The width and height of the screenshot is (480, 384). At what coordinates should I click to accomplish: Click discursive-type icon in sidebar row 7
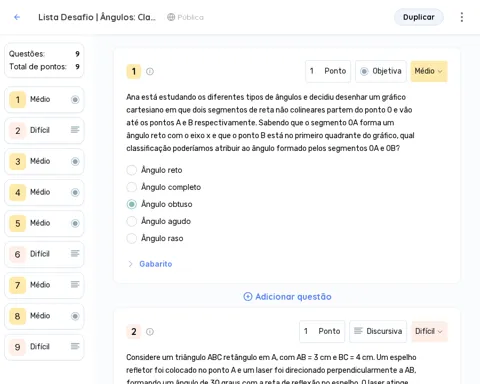(x=75, y=284)
